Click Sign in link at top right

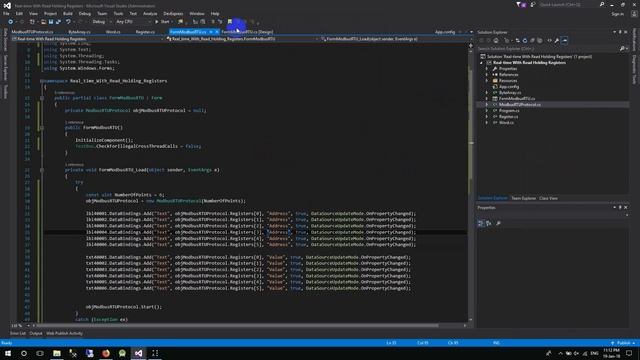click(x=618, y=13)
